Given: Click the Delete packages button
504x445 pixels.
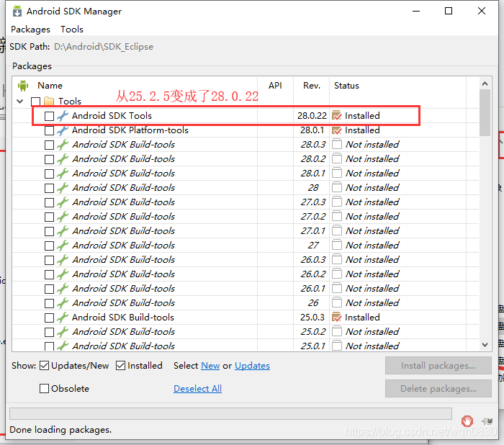Looking at the screenshot, I should (438, 388).
